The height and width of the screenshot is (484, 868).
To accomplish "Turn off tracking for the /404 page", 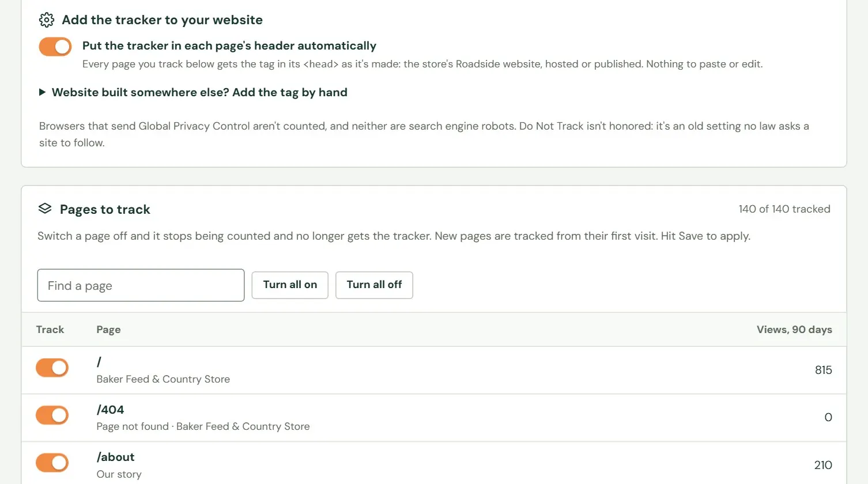I will [52, 415].
